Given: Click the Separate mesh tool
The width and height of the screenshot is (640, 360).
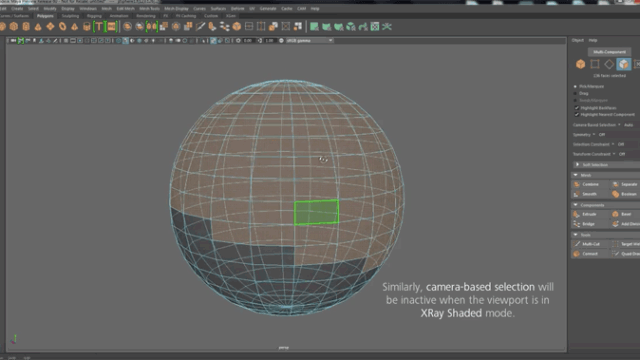Looking at the screenshot, I should coord(625,184).
